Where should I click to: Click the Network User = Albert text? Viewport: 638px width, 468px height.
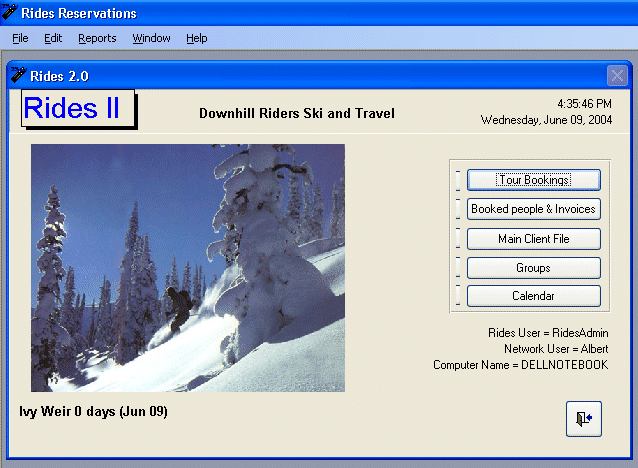click(556, 349)
